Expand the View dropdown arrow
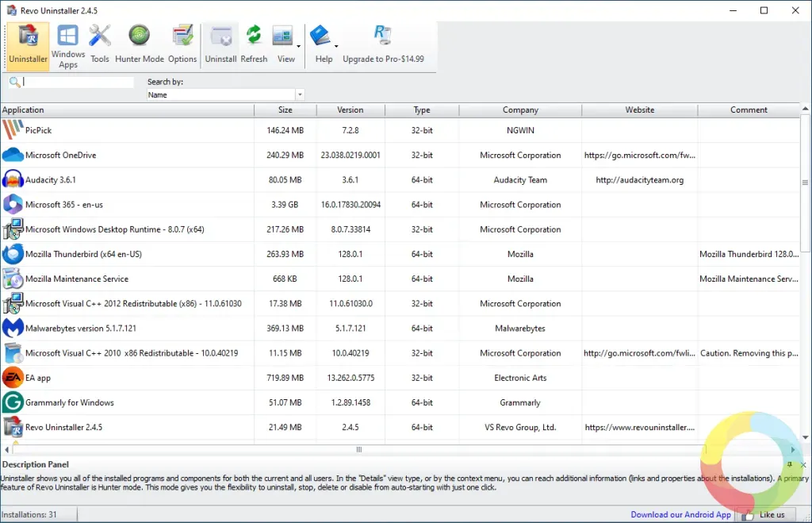812x523 pixels. pos(299,46)
